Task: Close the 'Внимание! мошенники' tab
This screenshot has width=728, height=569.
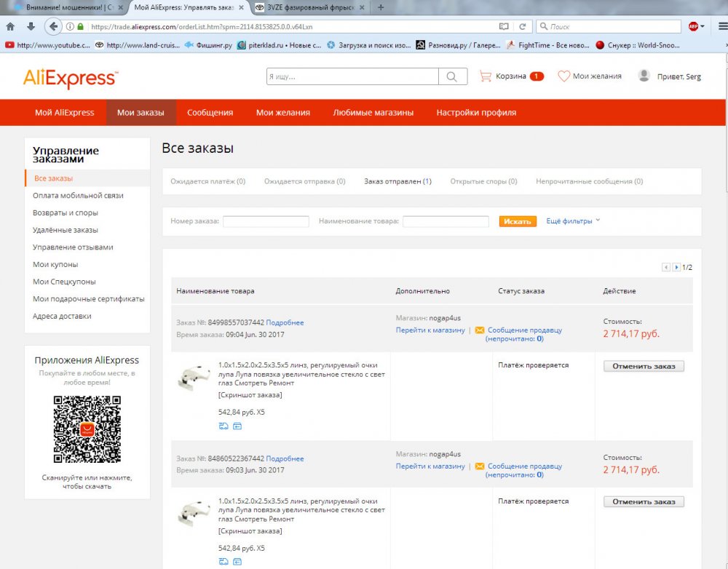Action: pos(121,7)
